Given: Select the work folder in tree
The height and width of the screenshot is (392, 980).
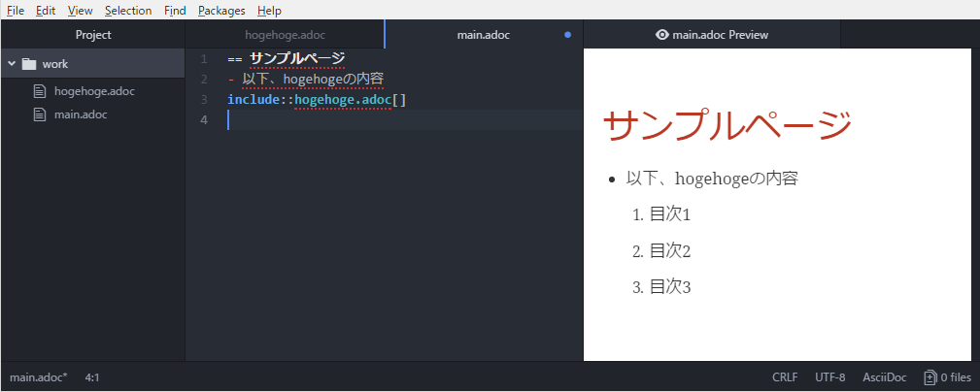Looking at the screenshot, I should click(93, 64).
